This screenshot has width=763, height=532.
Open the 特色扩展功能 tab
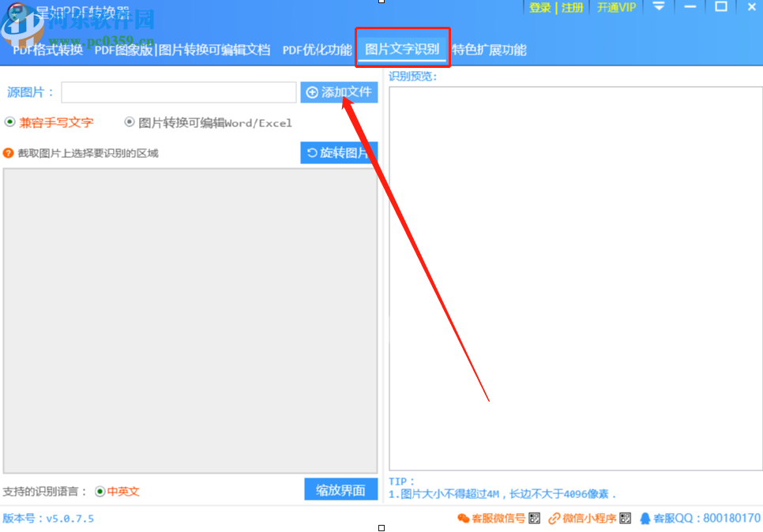(487, 50)
